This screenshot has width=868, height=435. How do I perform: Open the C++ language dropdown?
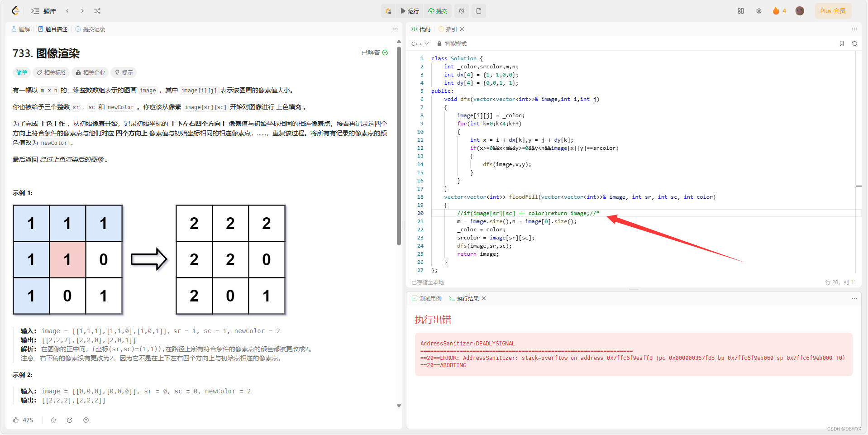pyautogui.click(x=420, y=43)
